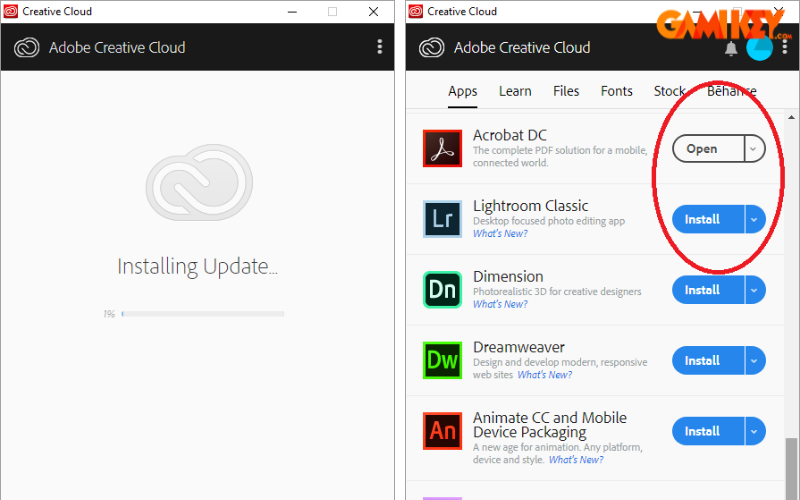Viewport: 800px width, 500px height.
Task: Open Lightroom Classic What's New link
Action: 500,234
